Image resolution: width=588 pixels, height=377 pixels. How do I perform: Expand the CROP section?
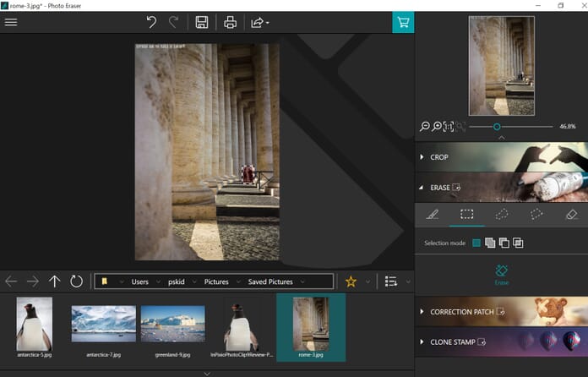[x=422, y=157]
